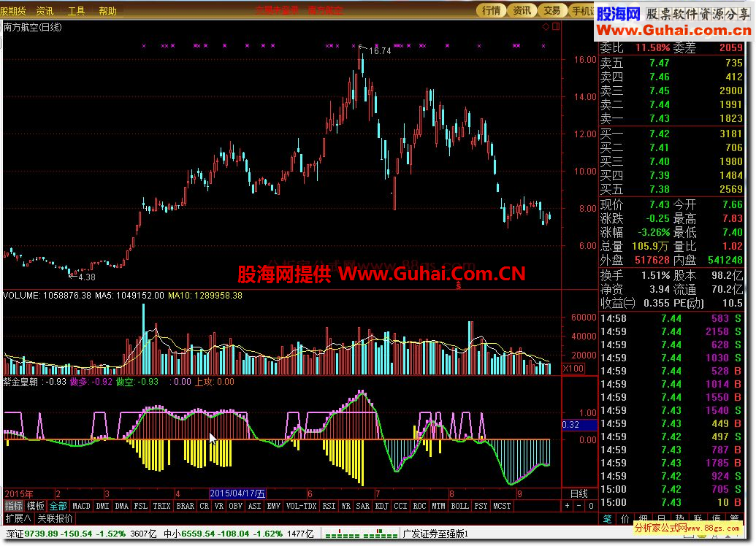Select the PSY indicator
This screenshot has width=756, height=546.
481,506
